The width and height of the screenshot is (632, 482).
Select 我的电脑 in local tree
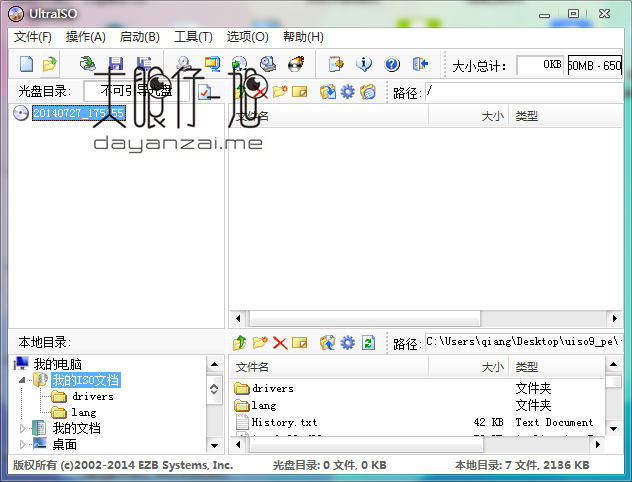point(57,364)
